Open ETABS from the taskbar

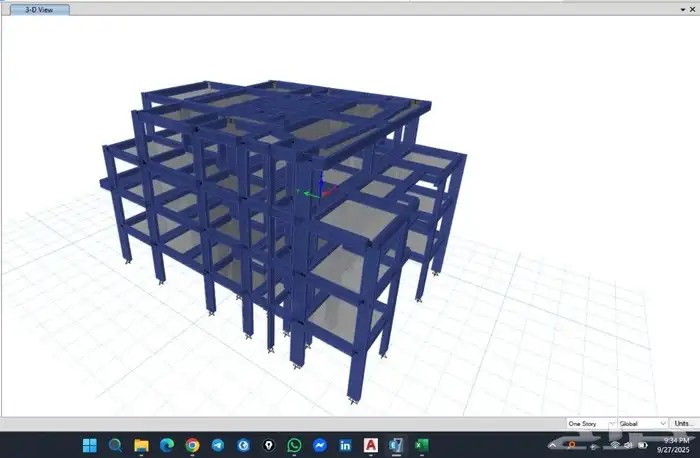pos(396,445)
